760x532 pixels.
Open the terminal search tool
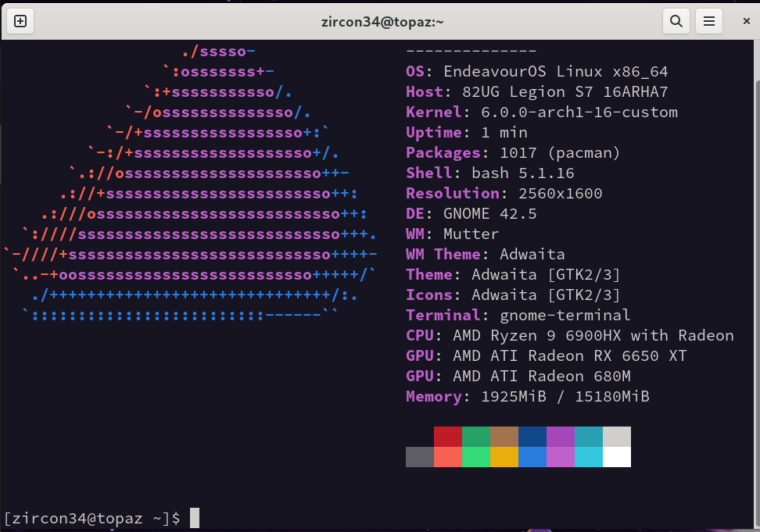coord(676,21)
